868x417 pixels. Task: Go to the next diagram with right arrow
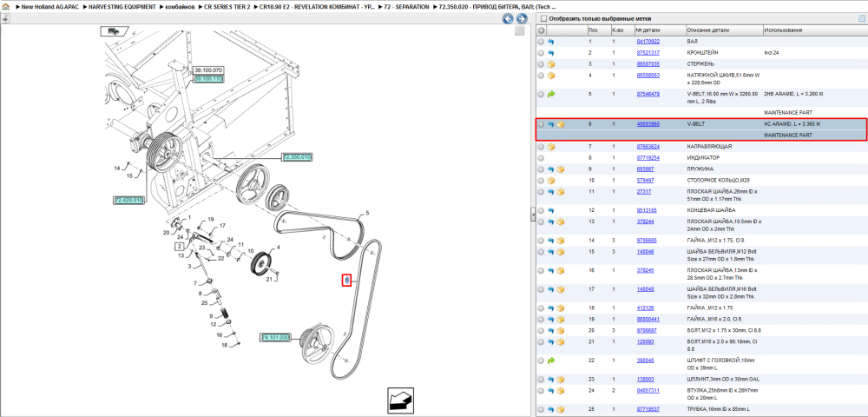pos(521,19)
